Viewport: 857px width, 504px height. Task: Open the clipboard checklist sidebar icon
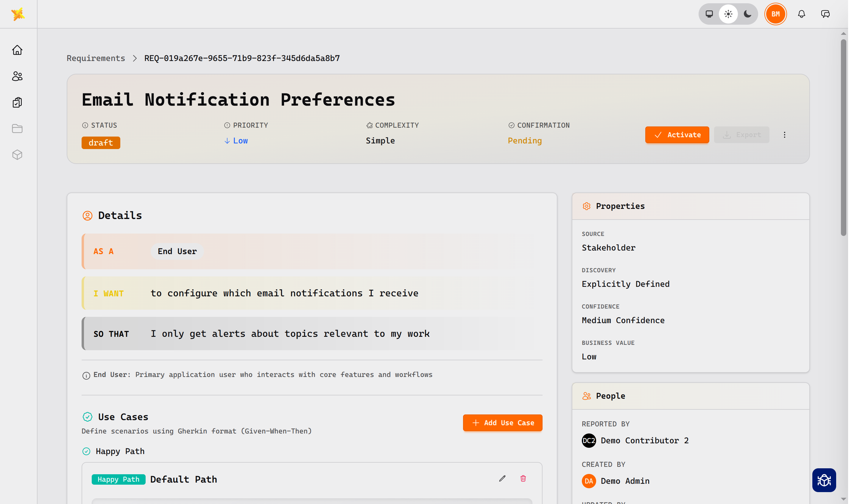coord(17,103)
